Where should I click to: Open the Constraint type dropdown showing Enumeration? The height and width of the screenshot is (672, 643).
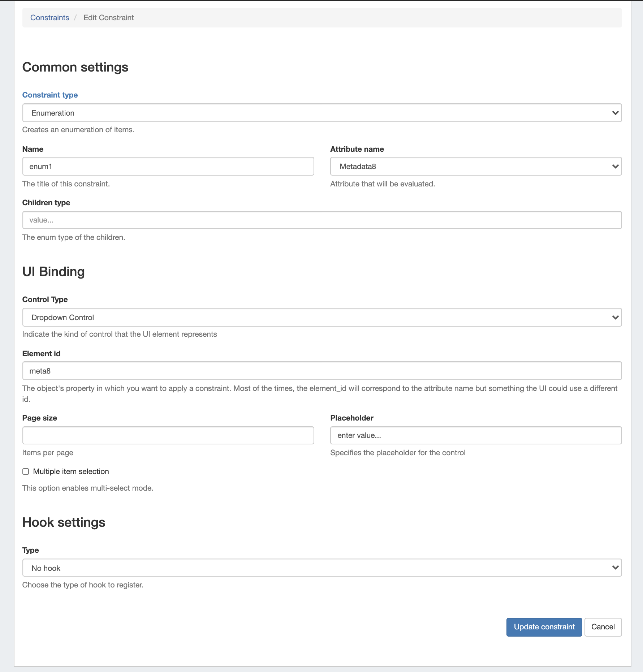321,113
